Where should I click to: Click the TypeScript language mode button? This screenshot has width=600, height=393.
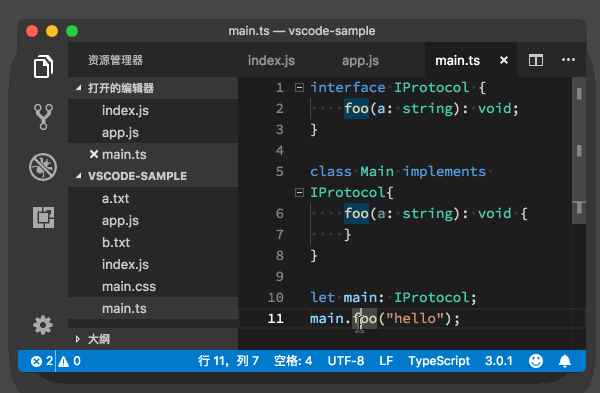[439, 361]
